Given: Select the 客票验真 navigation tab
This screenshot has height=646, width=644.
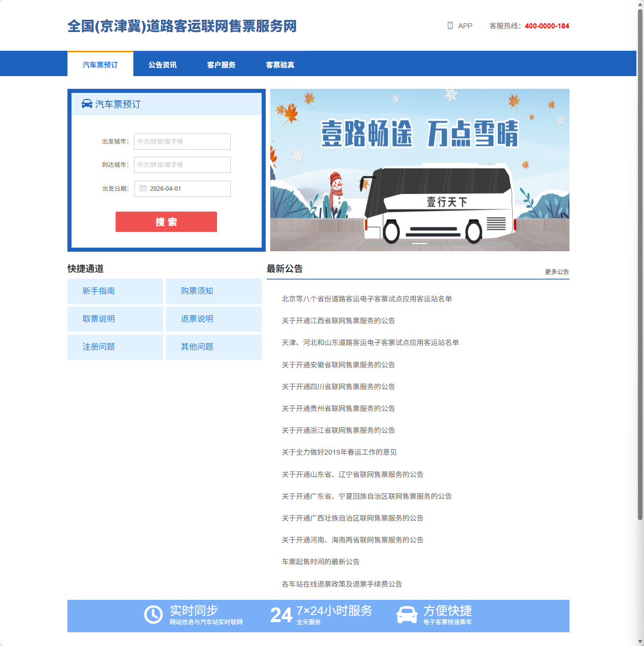Looking at the screenshot, I should [280, 65].
